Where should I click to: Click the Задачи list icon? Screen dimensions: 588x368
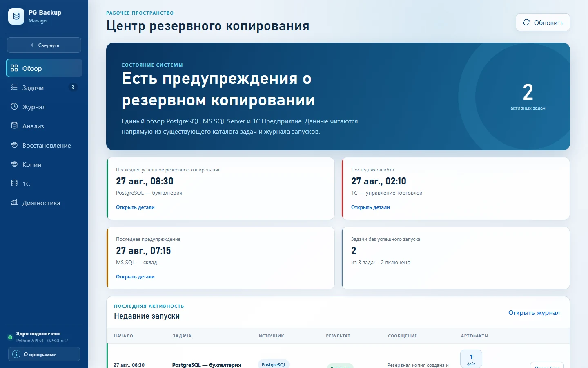[x=14, y=87]
